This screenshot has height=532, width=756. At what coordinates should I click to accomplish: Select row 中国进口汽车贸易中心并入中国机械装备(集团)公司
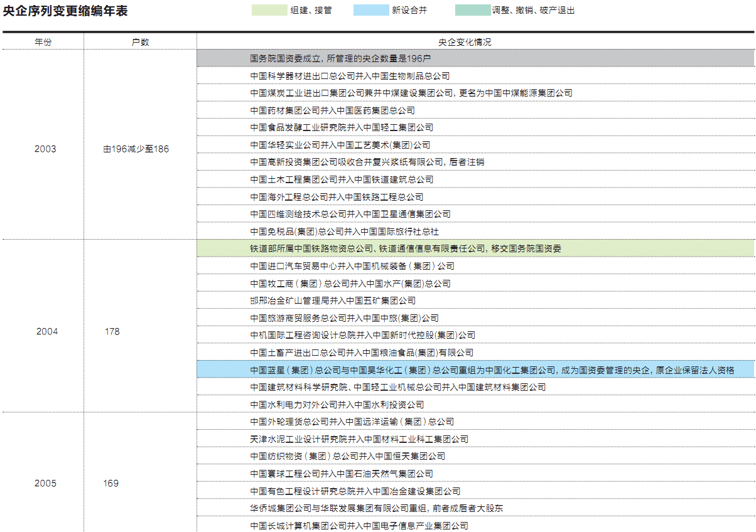pos(475,266)
